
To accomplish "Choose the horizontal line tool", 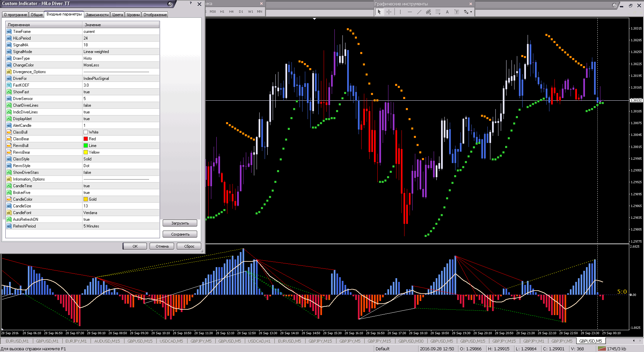I will pos(410,12).
